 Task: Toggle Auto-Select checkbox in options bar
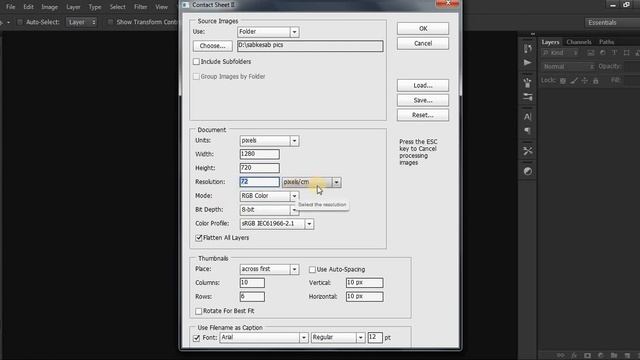[20, 22]
